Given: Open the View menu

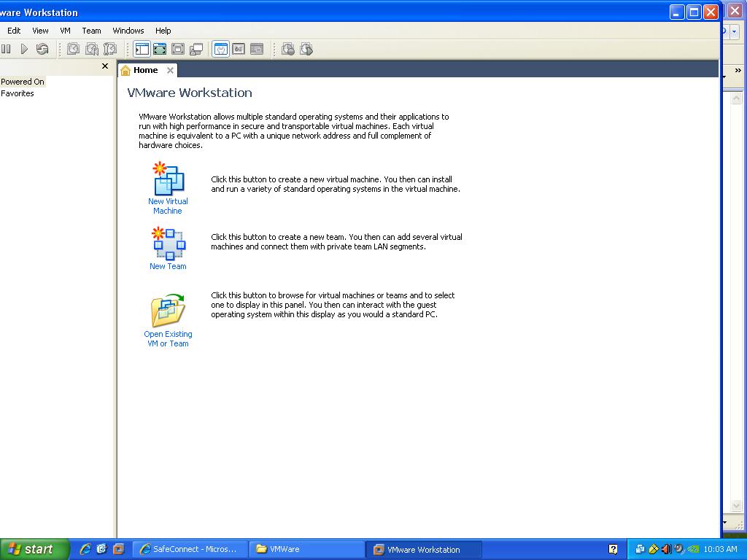Looking at the screenshot, I should [x=41, y=31].
